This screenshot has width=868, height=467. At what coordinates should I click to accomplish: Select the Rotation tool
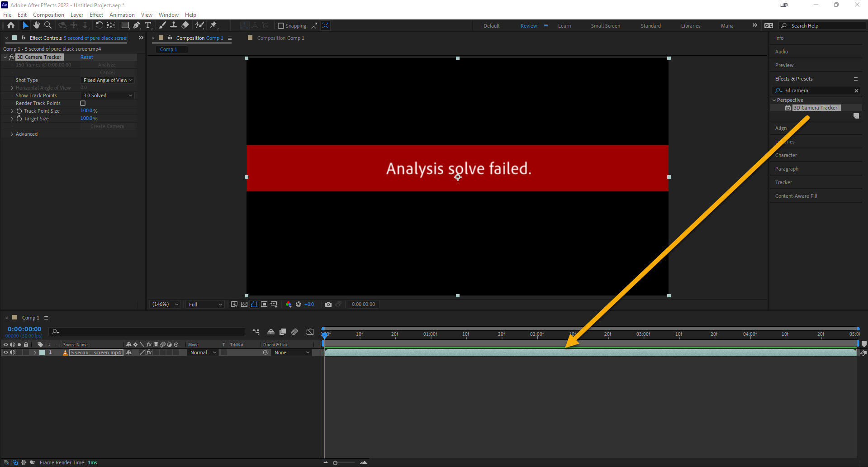(x=100, y=25)
